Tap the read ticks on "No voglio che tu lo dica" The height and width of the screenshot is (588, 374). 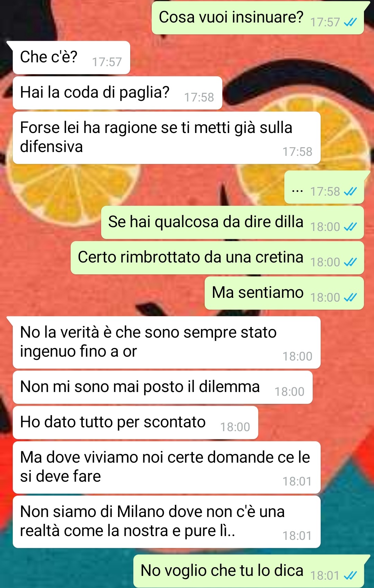(350, 576)
